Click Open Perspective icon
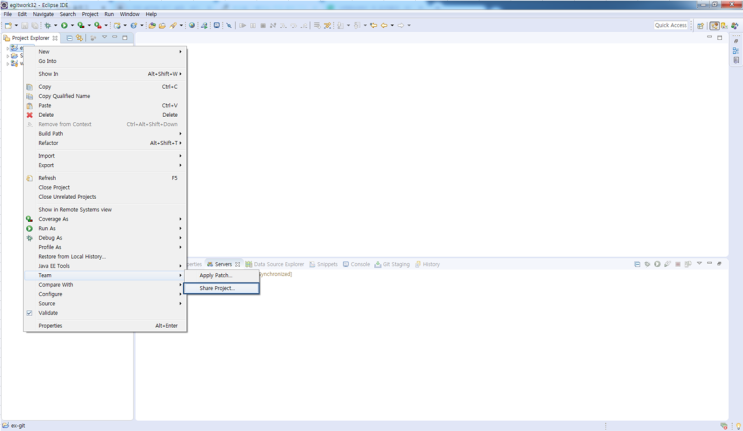 coord(700,26)
